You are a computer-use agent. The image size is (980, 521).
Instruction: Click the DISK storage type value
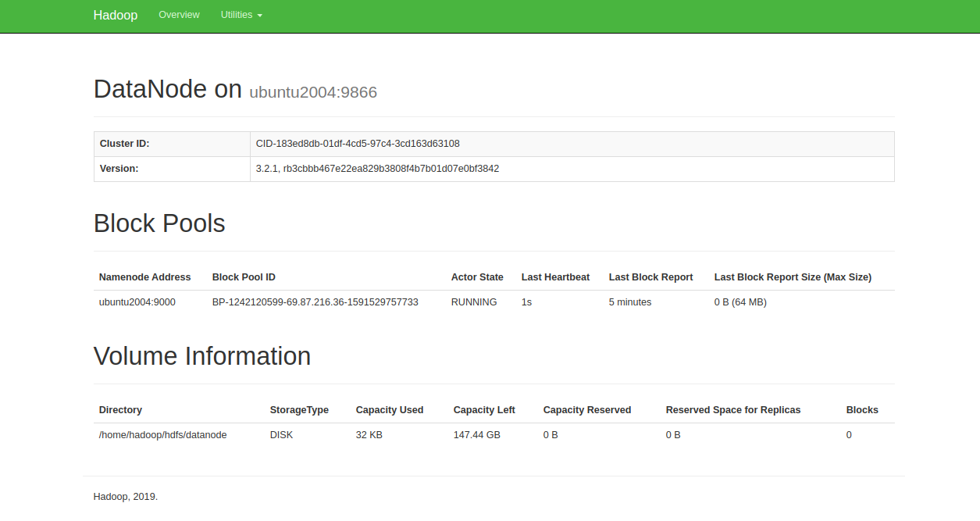pos(282,435)
